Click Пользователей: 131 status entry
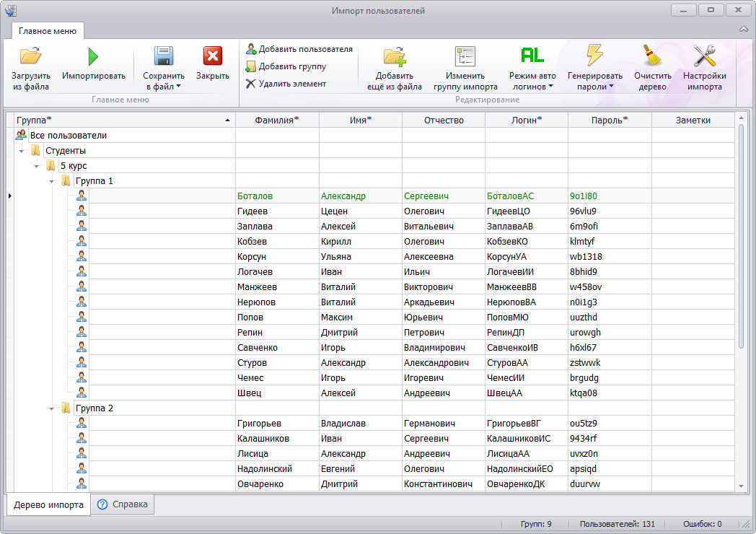 click(617, 524)
